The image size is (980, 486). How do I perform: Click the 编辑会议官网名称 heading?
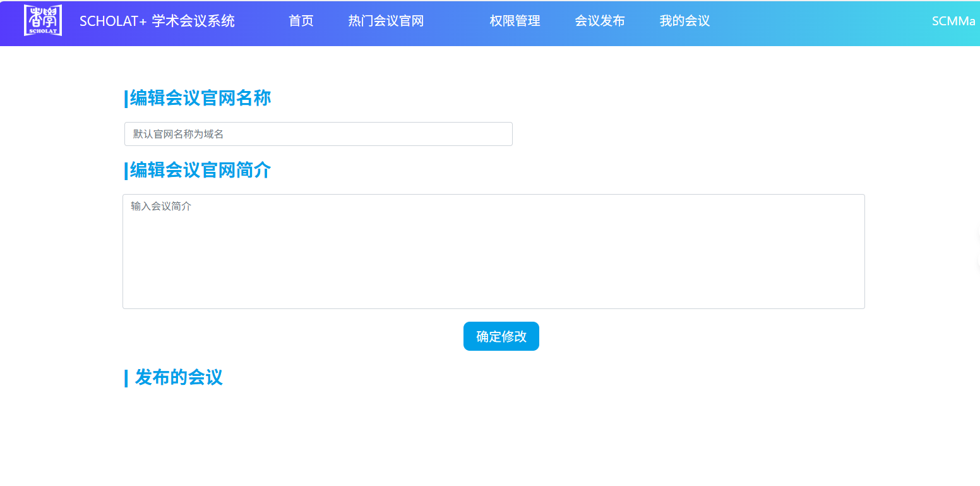pyautogui.click(x=200, y=99)
